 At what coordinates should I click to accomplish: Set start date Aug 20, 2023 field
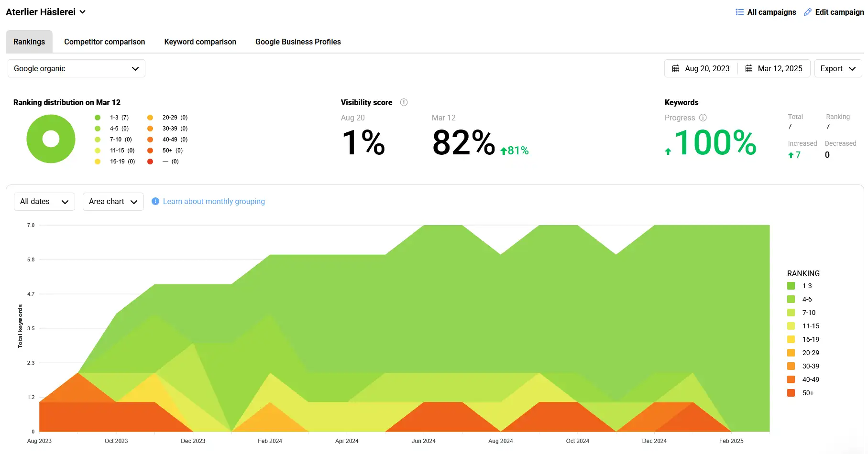coord(701,68)
